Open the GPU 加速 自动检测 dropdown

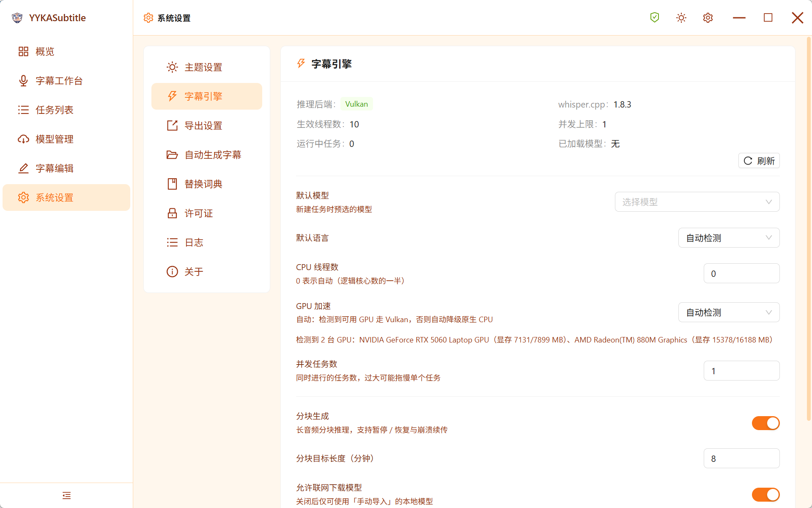coord(729,312)
